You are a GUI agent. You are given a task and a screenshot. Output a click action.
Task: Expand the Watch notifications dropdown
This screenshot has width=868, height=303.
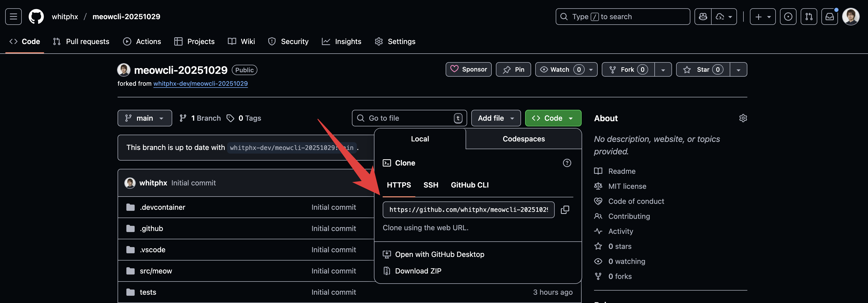566,69
